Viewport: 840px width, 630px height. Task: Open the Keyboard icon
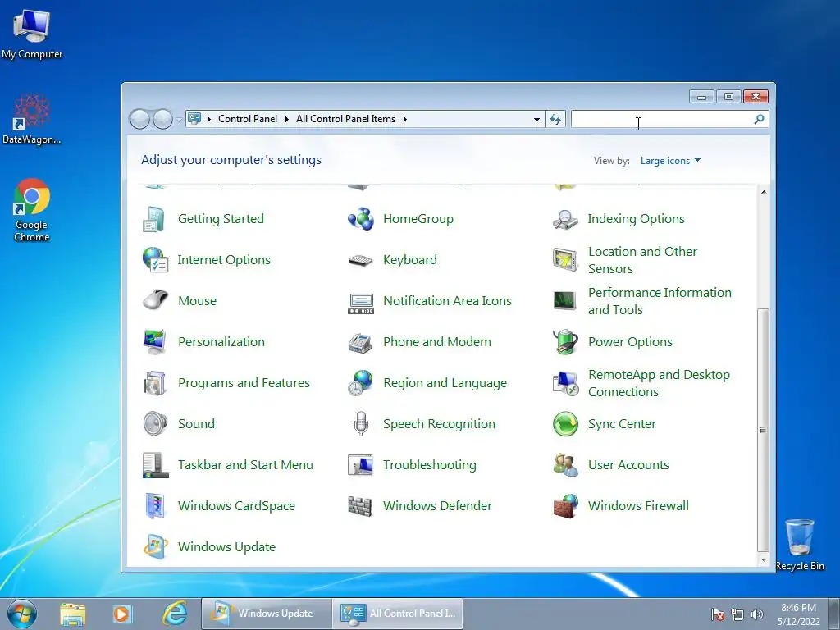point(361,260)
